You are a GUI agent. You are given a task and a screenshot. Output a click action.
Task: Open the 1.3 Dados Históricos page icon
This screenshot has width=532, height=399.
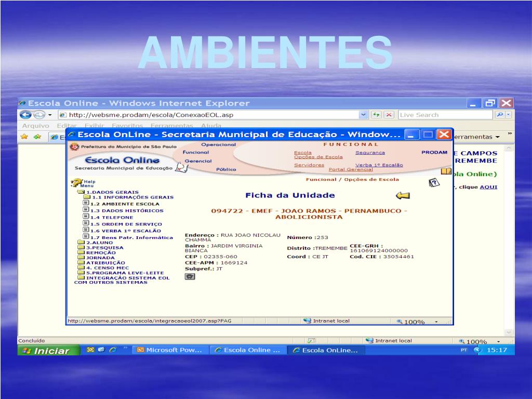[86, 209]
